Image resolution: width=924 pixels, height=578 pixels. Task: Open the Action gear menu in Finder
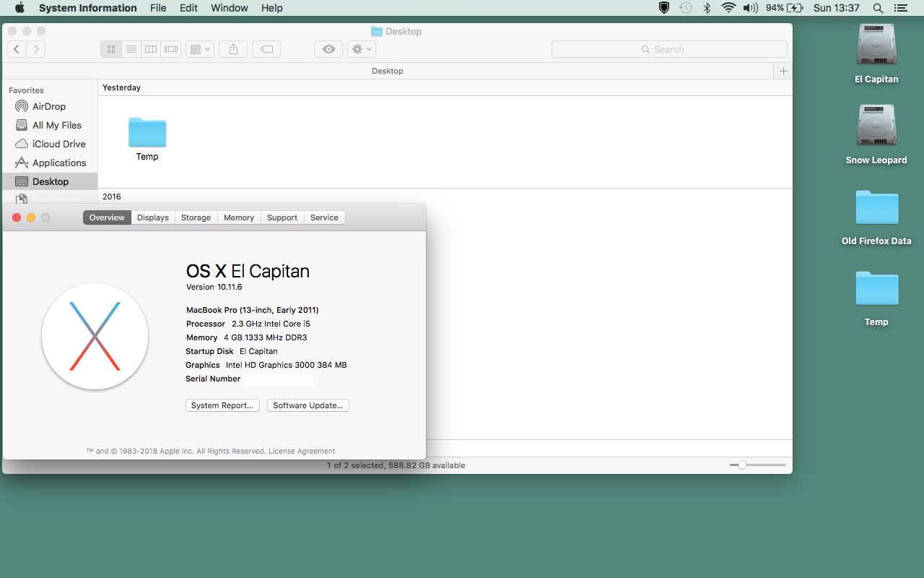tap(361, 49)
